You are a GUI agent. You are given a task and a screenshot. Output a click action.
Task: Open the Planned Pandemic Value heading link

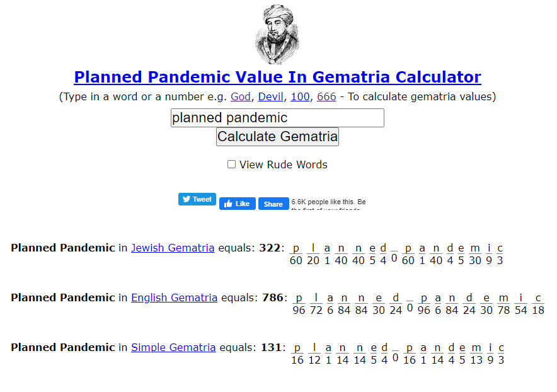click(x=277, y=77)
